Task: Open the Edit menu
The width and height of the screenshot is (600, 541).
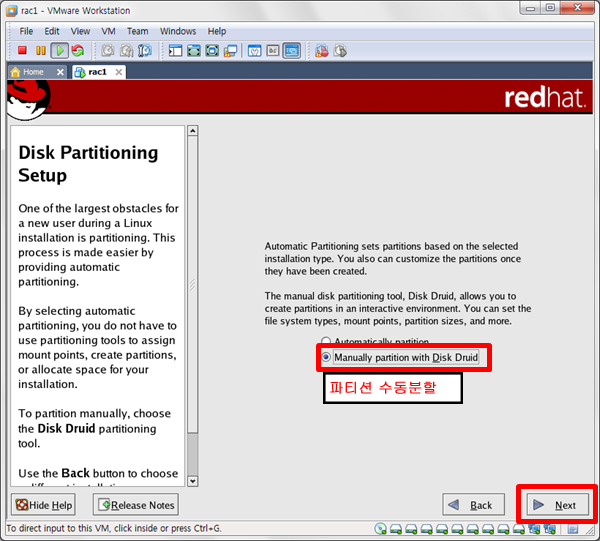Action: (x=52, y=31)
